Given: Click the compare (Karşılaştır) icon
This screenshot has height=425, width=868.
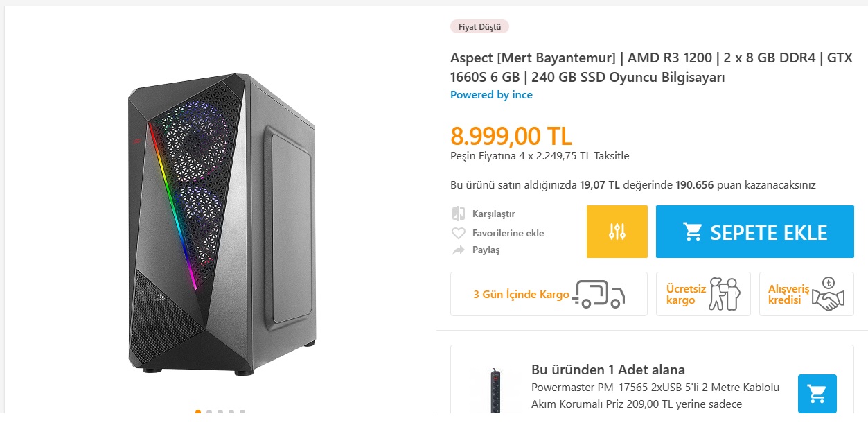Looking at the screenshot, I should [x=458, y=214].
